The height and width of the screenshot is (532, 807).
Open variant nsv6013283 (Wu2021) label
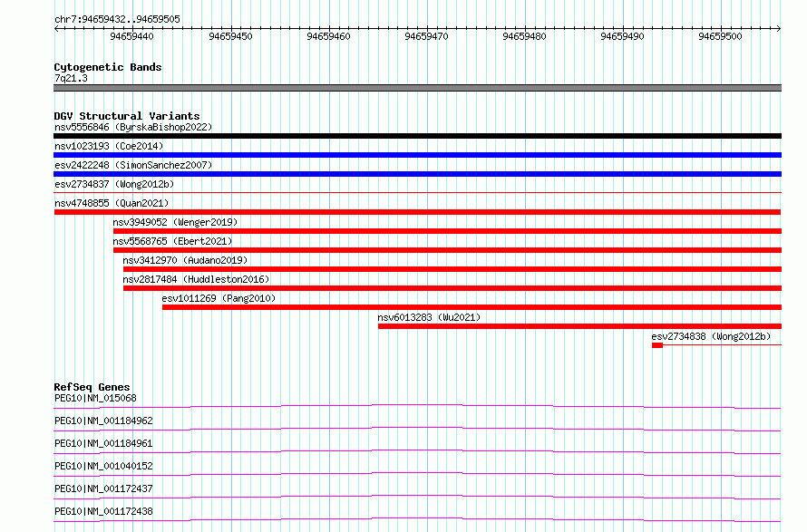429,317
